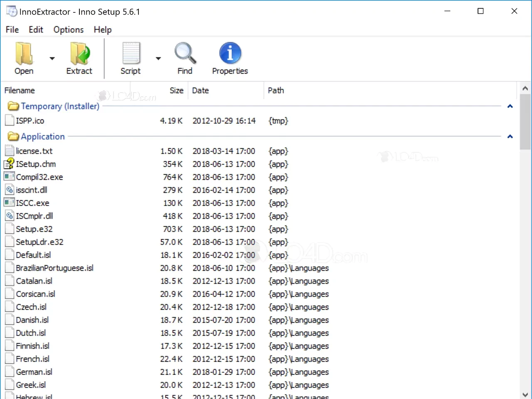Viewport: 532px width, 399px height.
Task: Click the Compil32.exe application icon
Action: click(x=9, y=177)
